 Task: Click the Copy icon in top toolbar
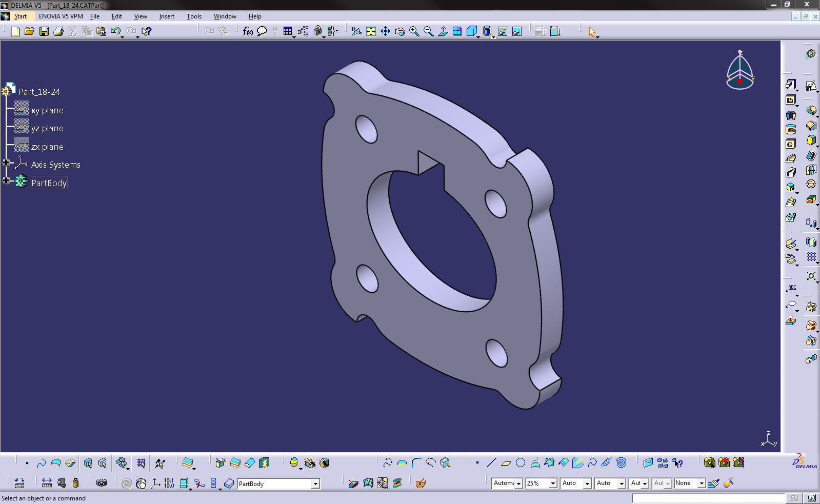click(87, 31)
